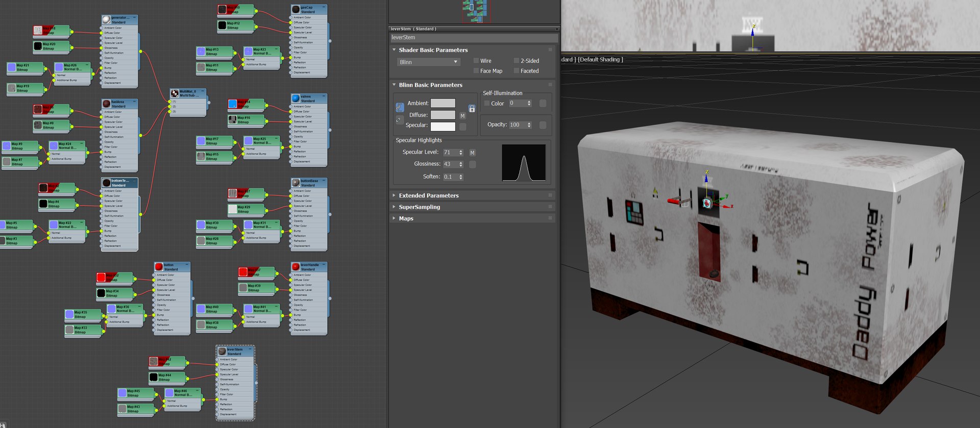Click the empty Specular color map button

[x=462, y=127]
